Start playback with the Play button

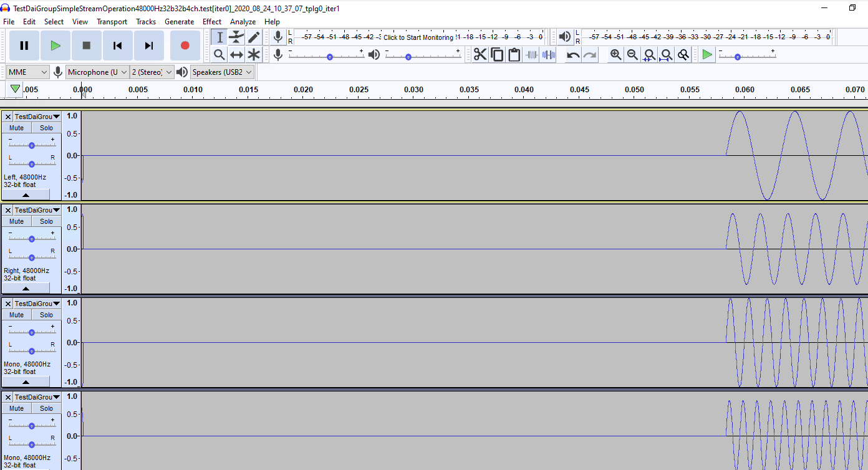click(55, 46)
